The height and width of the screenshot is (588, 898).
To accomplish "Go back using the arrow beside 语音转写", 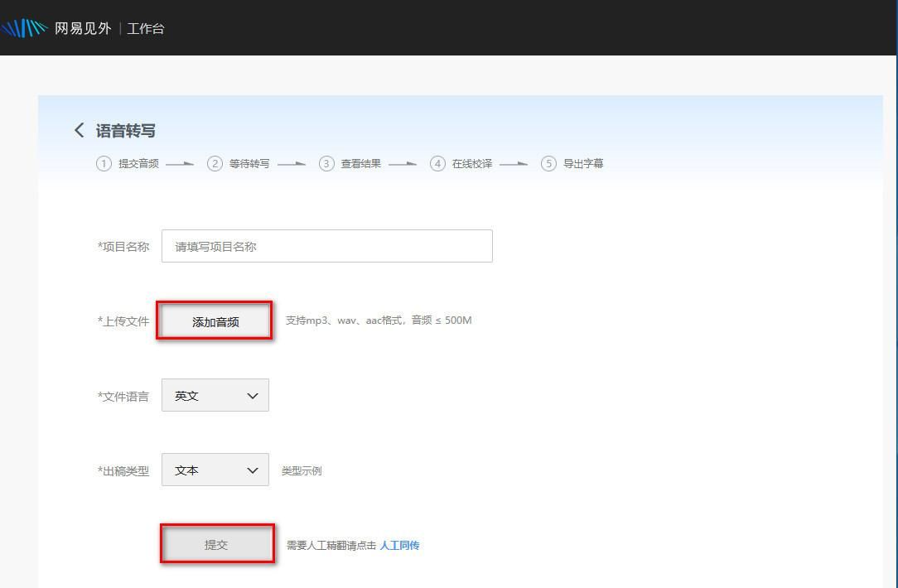I will (x=79, y=130).
